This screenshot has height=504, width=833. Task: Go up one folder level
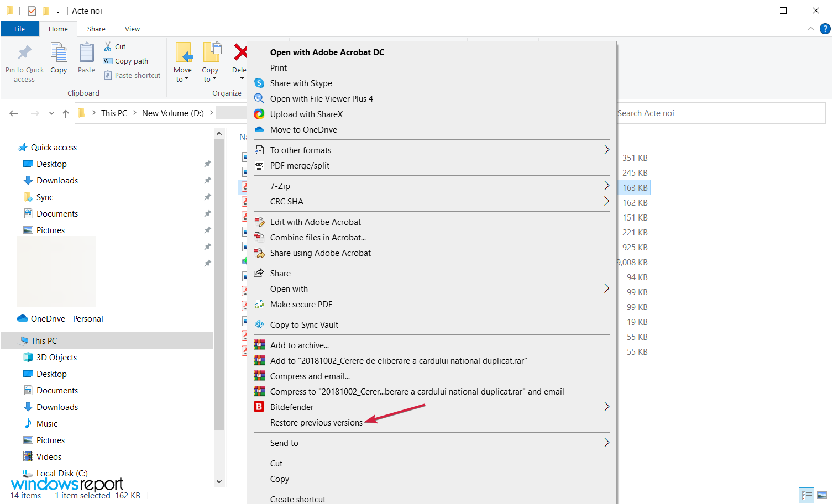pos(66,113)
